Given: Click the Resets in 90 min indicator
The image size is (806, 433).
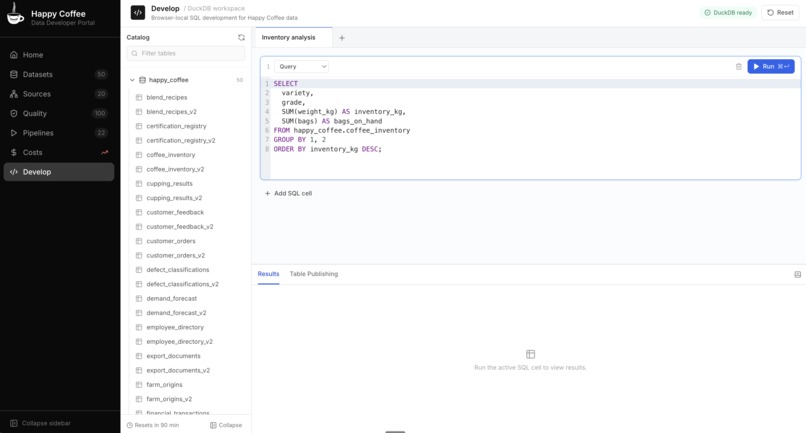Looking at the screenshot, I should click(x=153, y=425).
